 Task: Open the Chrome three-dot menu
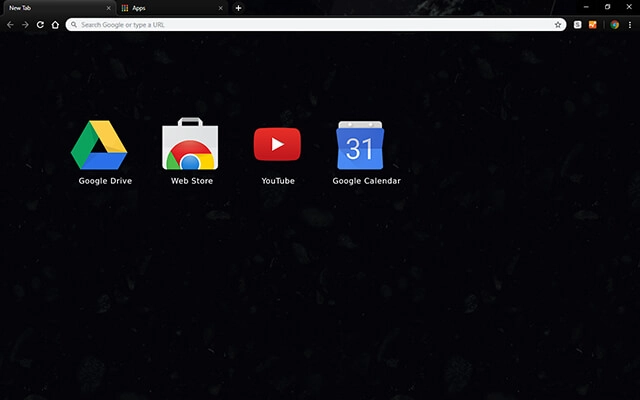point(630,25)
